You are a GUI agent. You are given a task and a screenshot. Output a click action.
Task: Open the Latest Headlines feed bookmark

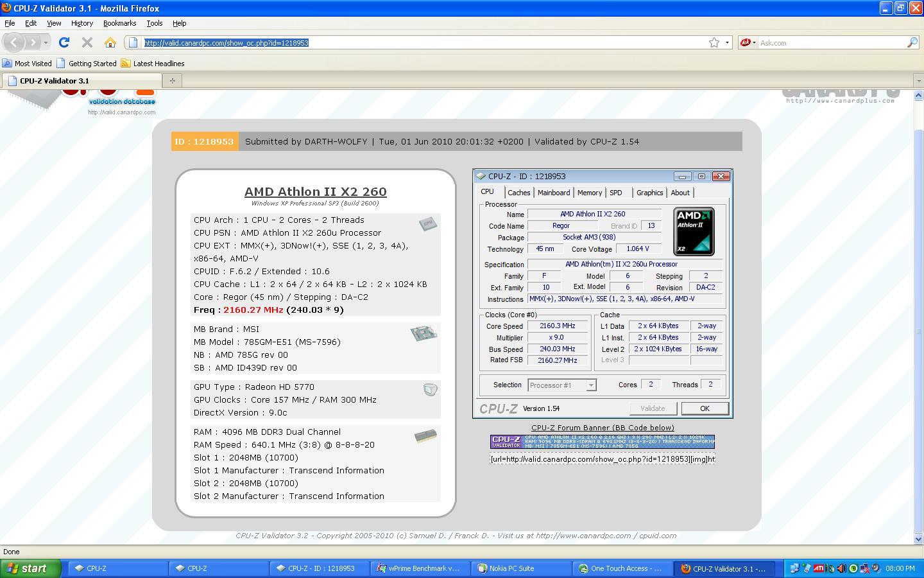pyautogui.click(x=153, y=64)
